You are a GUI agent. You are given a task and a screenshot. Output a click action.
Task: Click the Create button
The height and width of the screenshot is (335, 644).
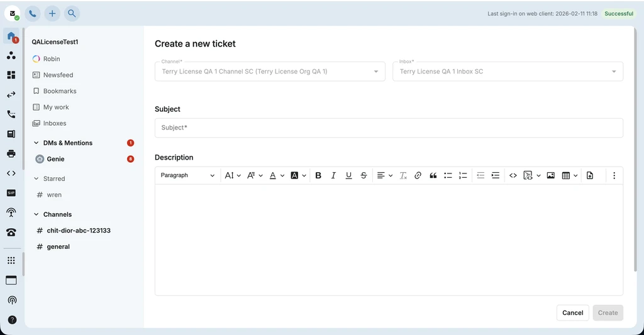[608, 313]
